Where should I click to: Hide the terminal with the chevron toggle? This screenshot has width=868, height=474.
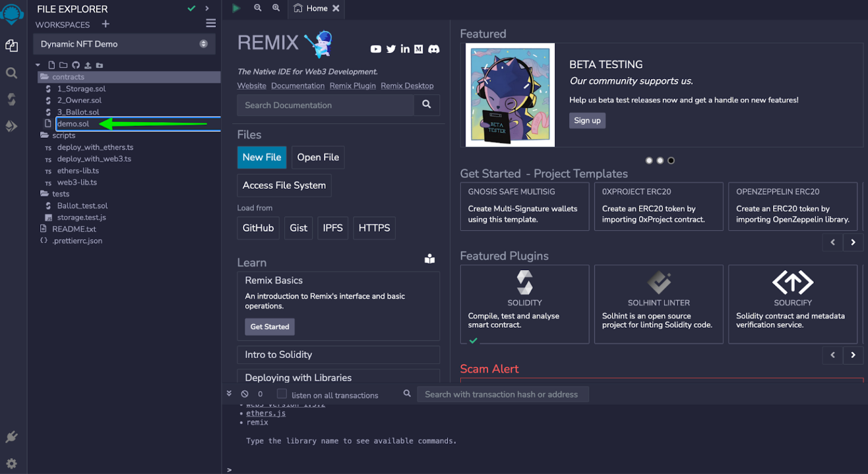click(x=229, y=393)
